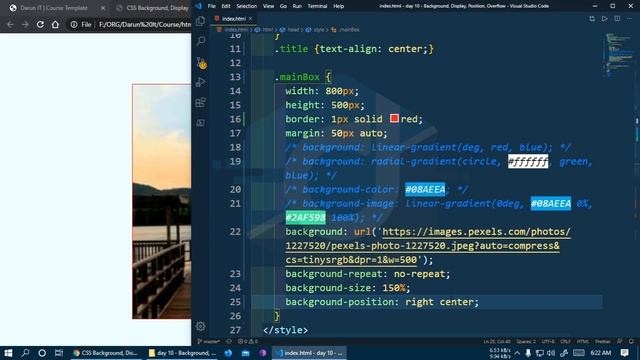
Task: Open the Remote Explorer view icon
Action: click(200, 123)
